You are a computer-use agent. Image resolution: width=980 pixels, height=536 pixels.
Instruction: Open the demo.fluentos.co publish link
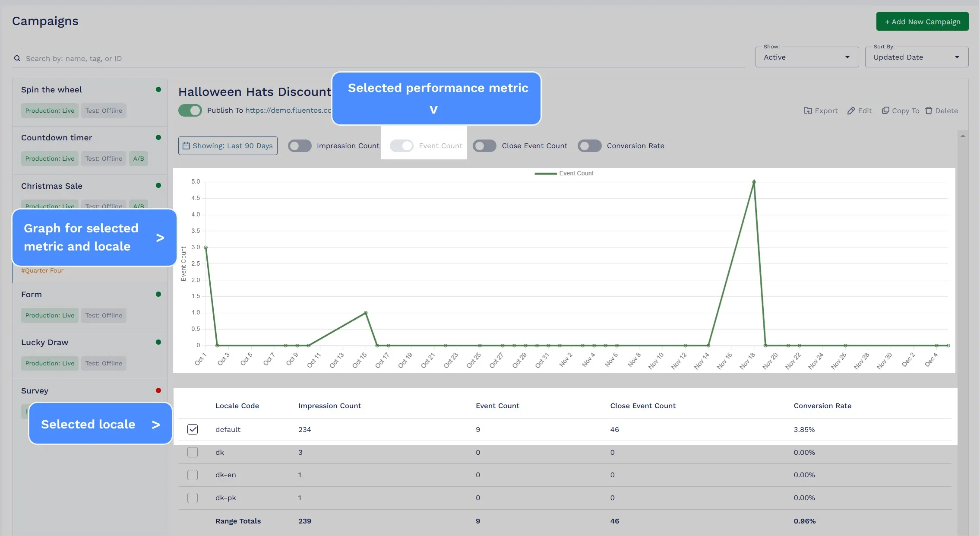[x=288, y=110]
